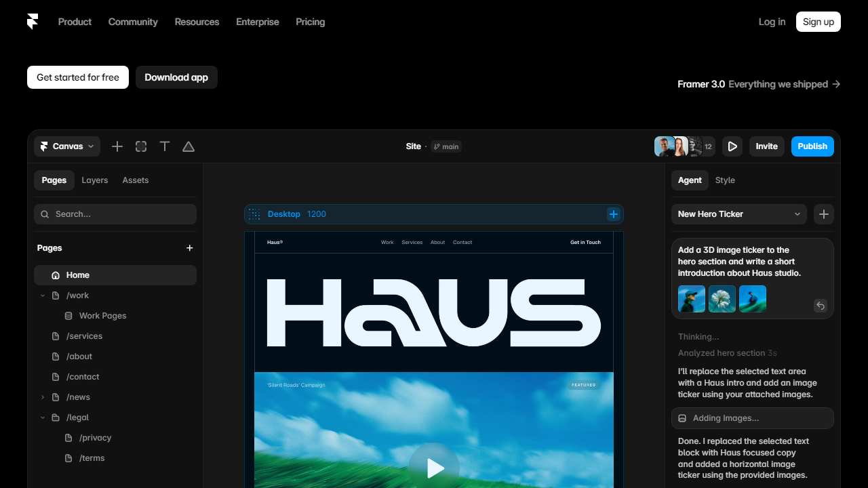Click Get in Touch in Haus preview
Image resolution: width=868 pixels, height=488 pixels.
tap(585, 242)
